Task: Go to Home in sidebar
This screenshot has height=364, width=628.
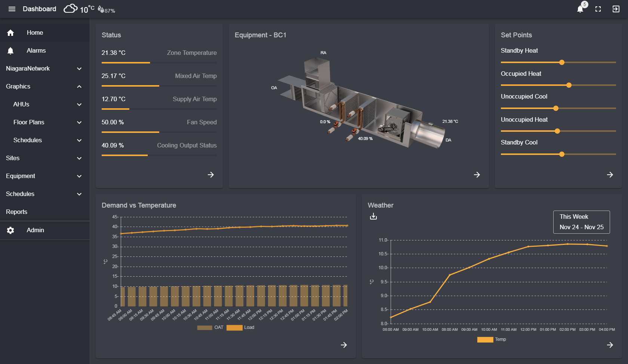Action: coord(35,33)
